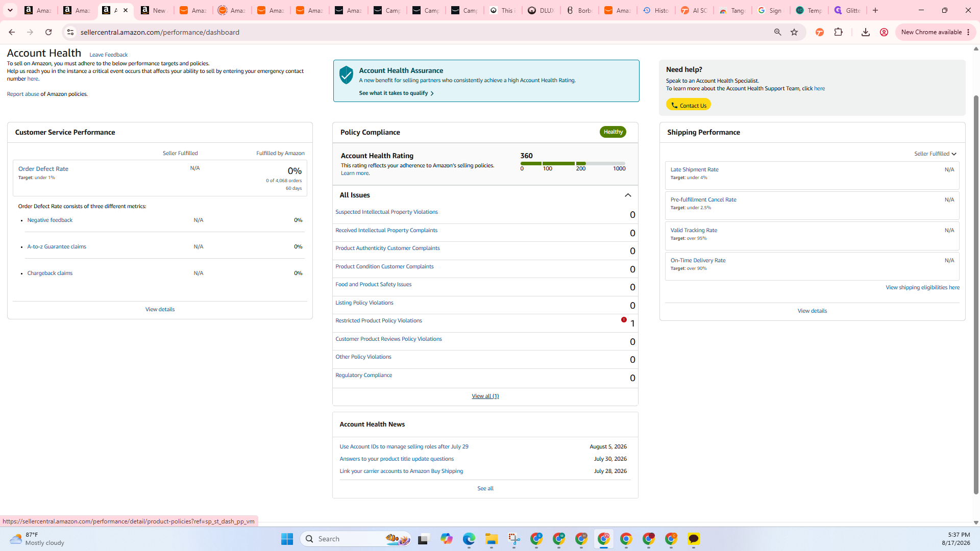The height and width of the screenshot is (551, 980).
Task: Click the Contact Us button
Action: pos(689,105)
